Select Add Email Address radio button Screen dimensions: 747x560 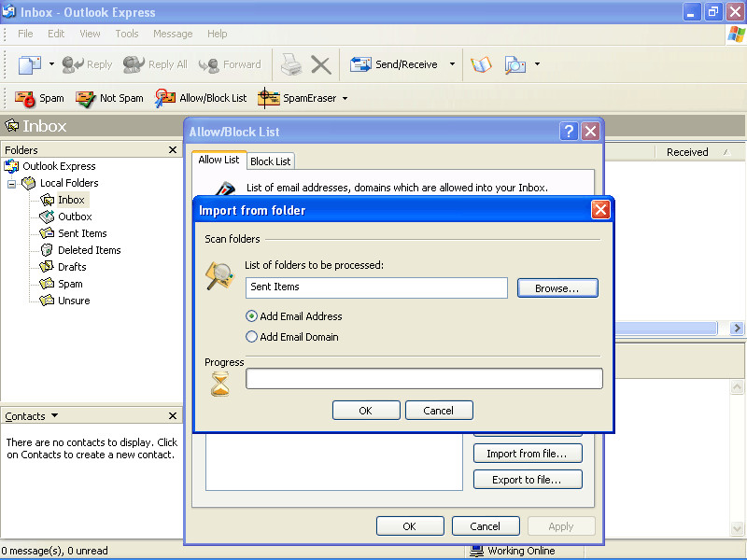point(251,316)
